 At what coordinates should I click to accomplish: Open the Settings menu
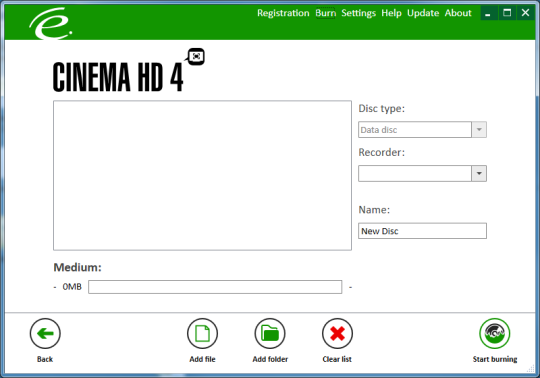click(359, 13)
